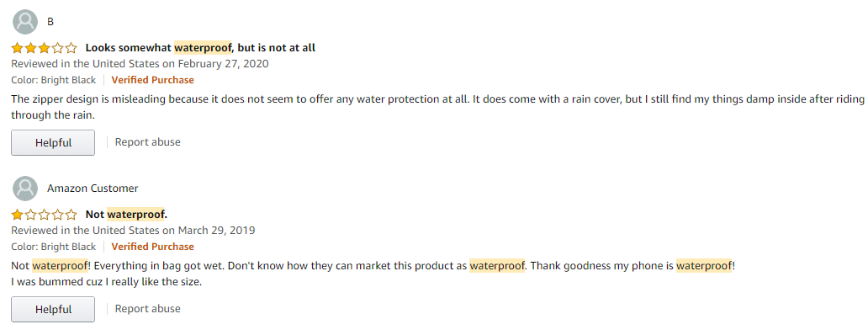868x335 pixels.
Task: Open reviewer name B's profile
Action: tap(50, 22)
